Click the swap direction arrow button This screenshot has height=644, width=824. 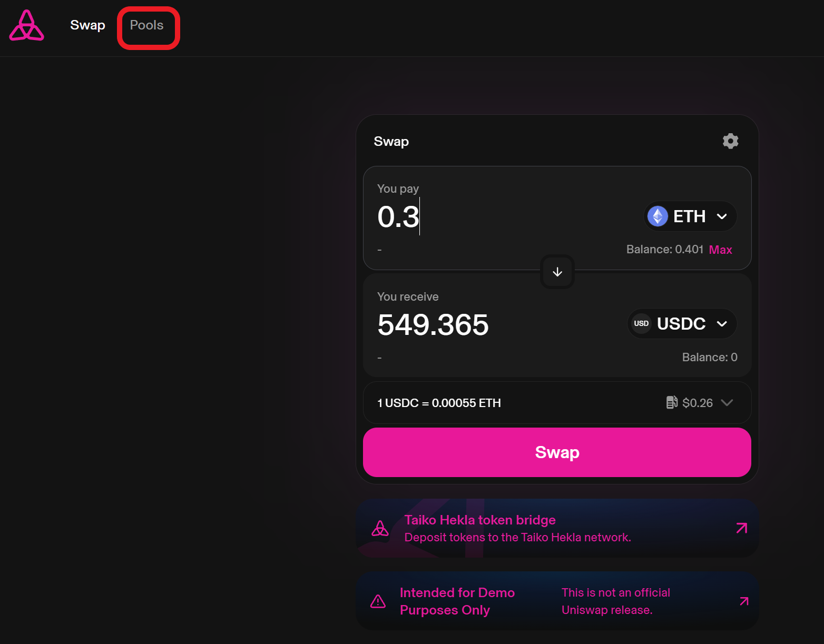tap(557, 272)
